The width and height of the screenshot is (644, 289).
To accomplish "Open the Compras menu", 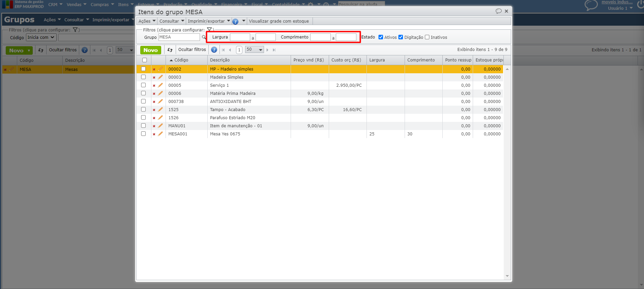I will 102,5.
